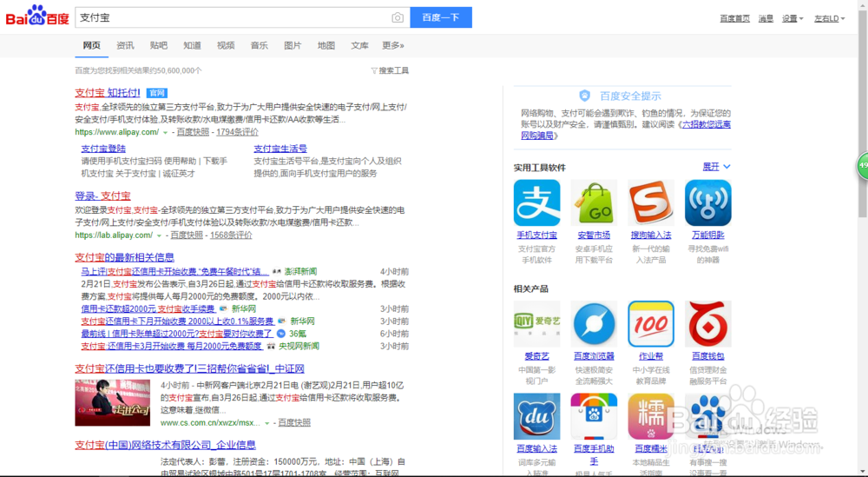Switch to the 地图 tab
This screenshot has width=868, height=477.
(326, 45)
